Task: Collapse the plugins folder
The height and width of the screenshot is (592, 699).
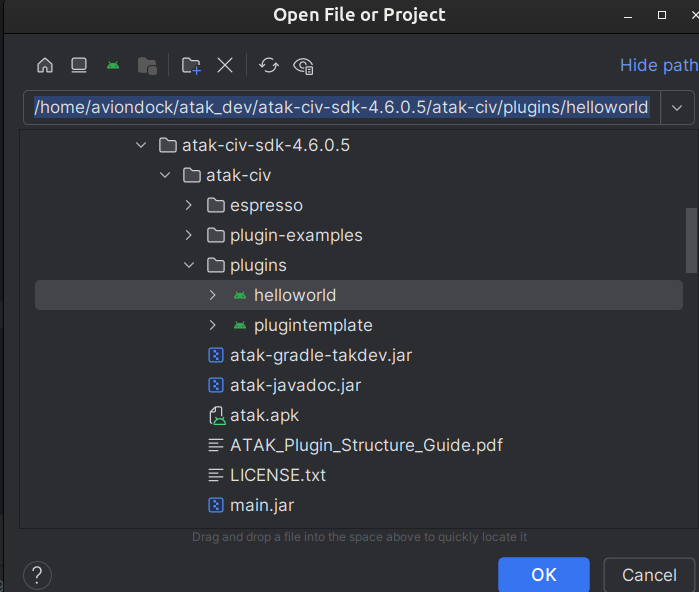Action: pos(188,265)
